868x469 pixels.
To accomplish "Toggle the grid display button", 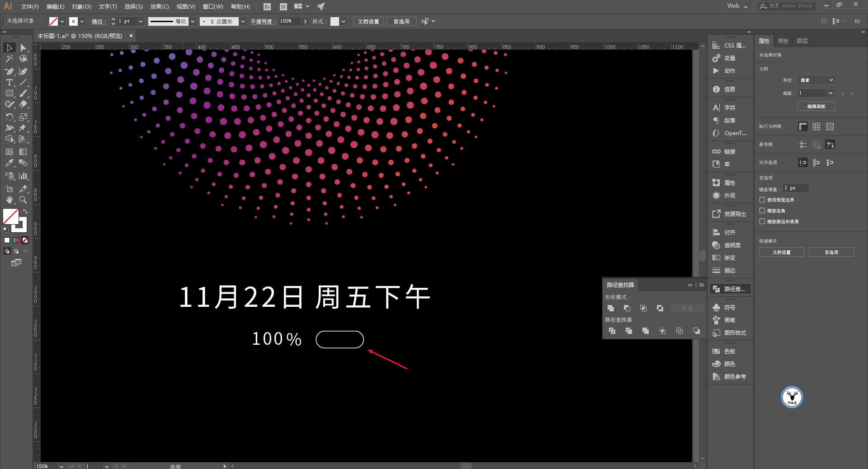I will point(816,127).
